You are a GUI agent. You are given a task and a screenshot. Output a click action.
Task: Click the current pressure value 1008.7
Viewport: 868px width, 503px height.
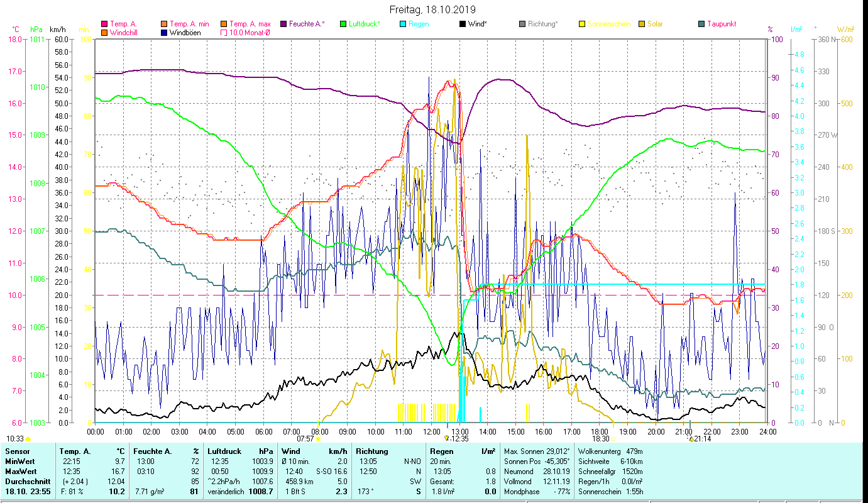[x=260, y=492]
